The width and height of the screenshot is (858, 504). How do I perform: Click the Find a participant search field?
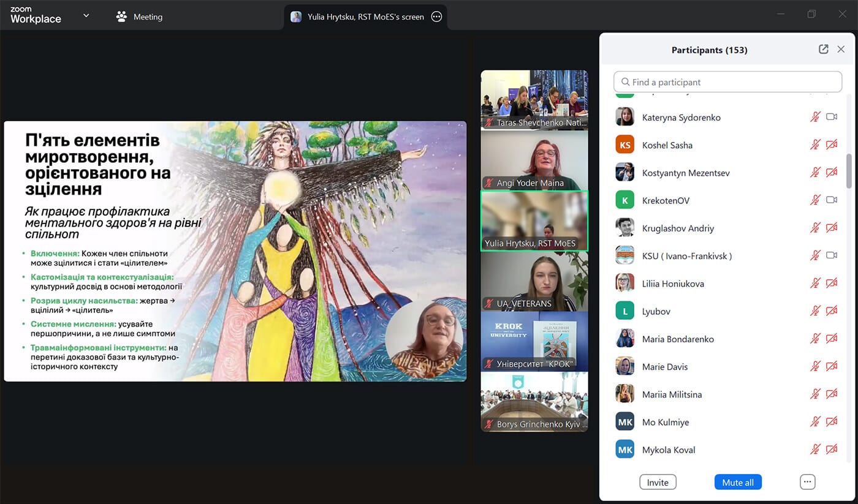[x=728, y=82]
